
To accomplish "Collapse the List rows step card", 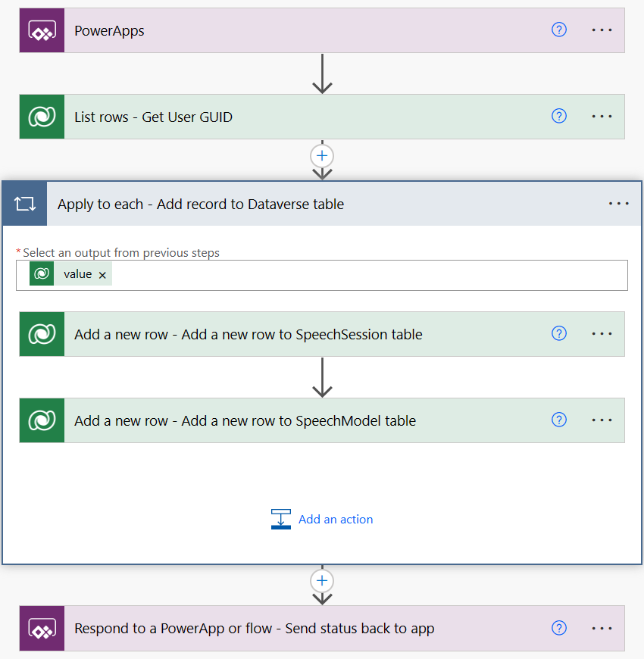I will (303, 117).
